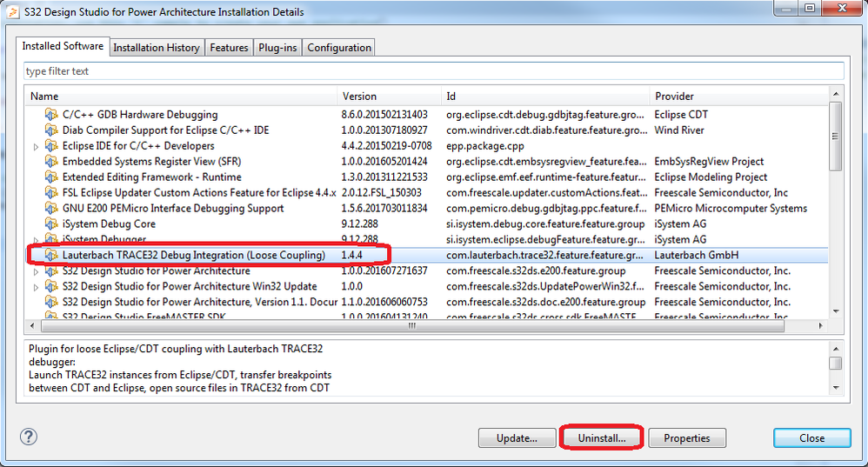Click the Embedded Systems Register View icon

tap(51, 161)
